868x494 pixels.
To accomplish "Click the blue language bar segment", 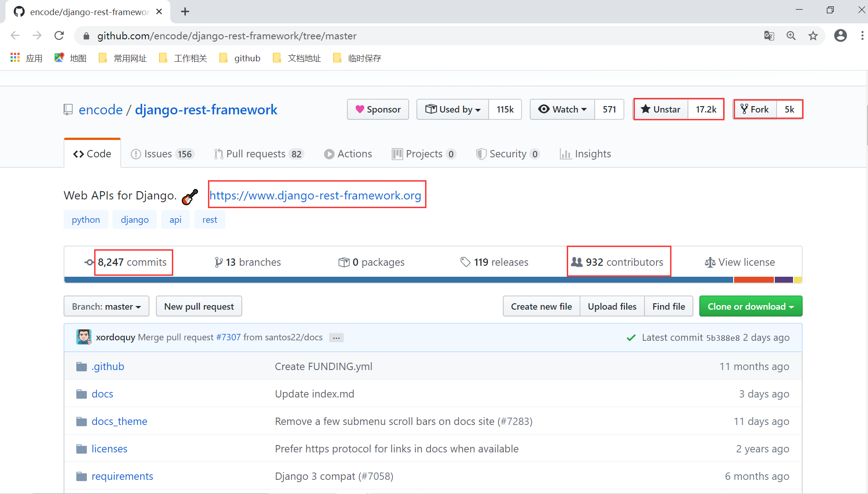I will tap(399, 279).
